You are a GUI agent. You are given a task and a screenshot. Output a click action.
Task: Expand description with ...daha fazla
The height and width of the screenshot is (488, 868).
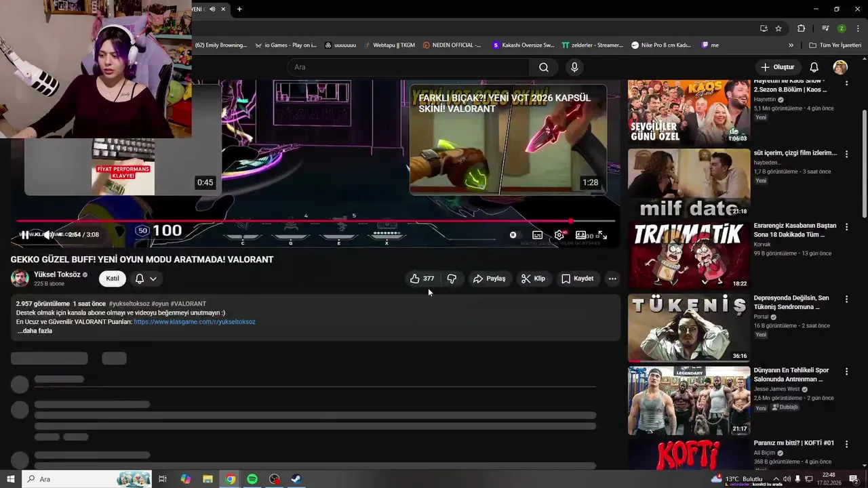click(x=35, y=331)
